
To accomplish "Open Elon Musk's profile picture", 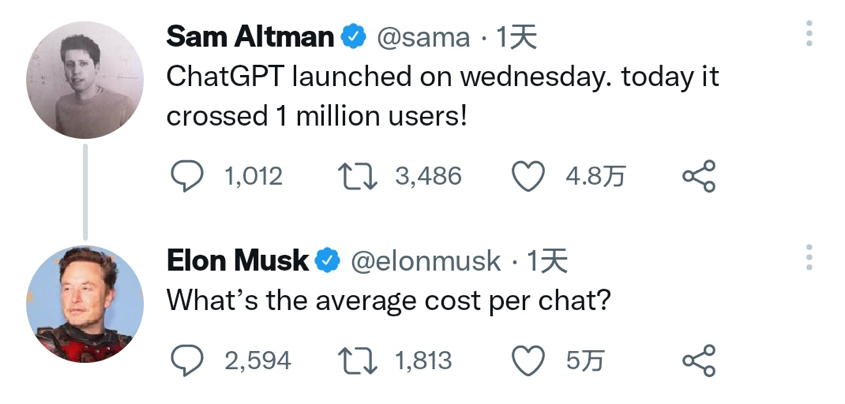I will (85, 302).
